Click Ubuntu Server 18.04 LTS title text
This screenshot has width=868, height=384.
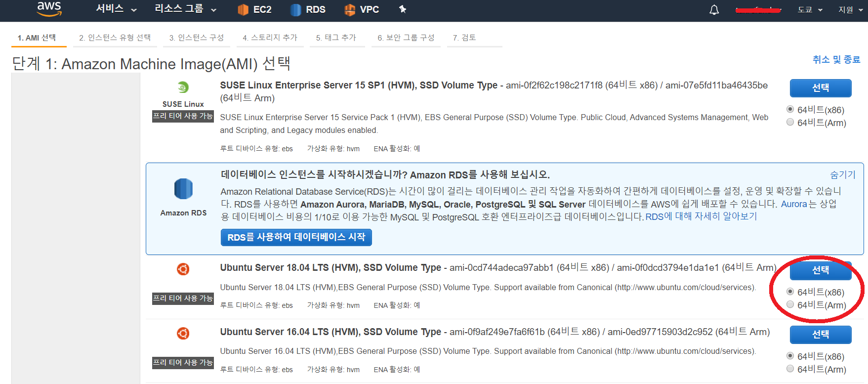point(331,267)
